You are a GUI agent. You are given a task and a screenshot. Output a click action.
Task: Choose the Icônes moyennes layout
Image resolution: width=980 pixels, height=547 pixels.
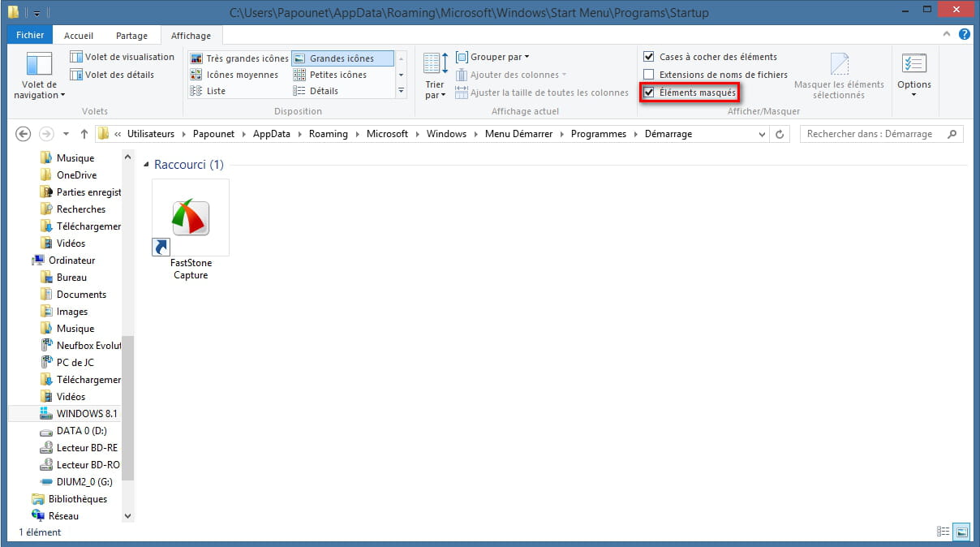click(x=234, y=75)
